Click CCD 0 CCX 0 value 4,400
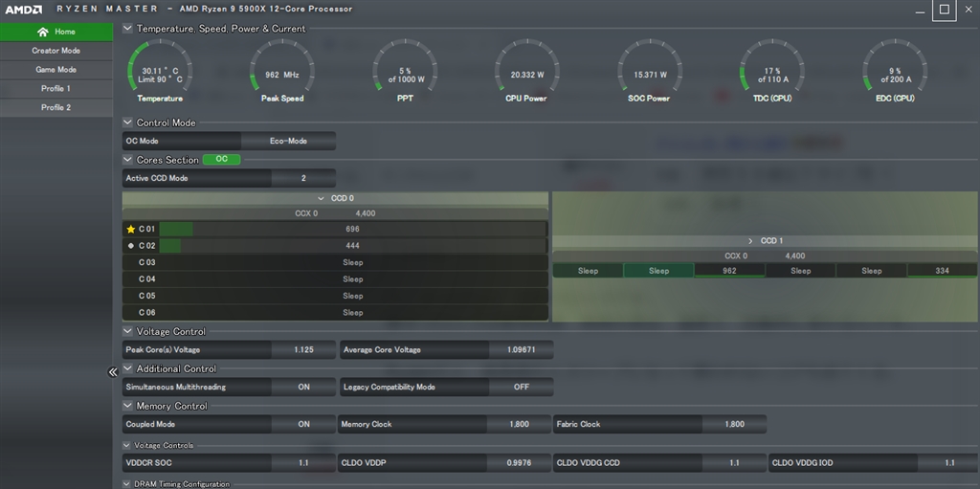Screen dimensions: 980x489 pyautogui.click(x=365, y=213)
